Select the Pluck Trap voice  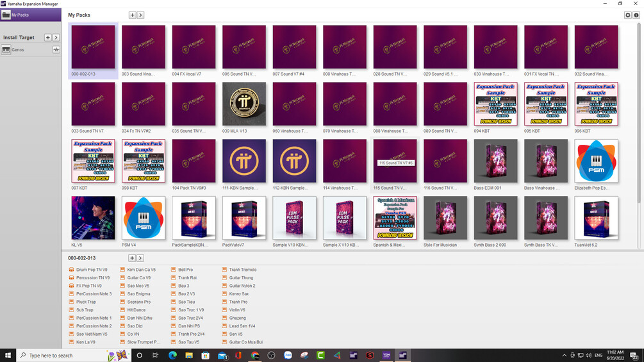pyautogui.click(x=83, y=302)
